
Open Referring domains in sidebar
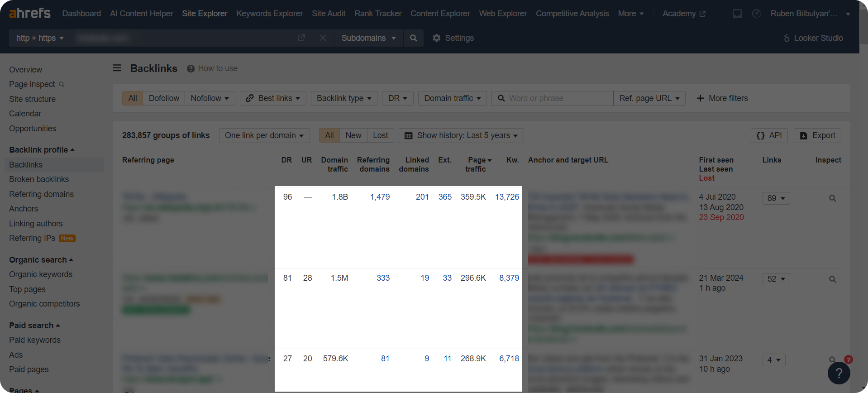coord(41,194)
